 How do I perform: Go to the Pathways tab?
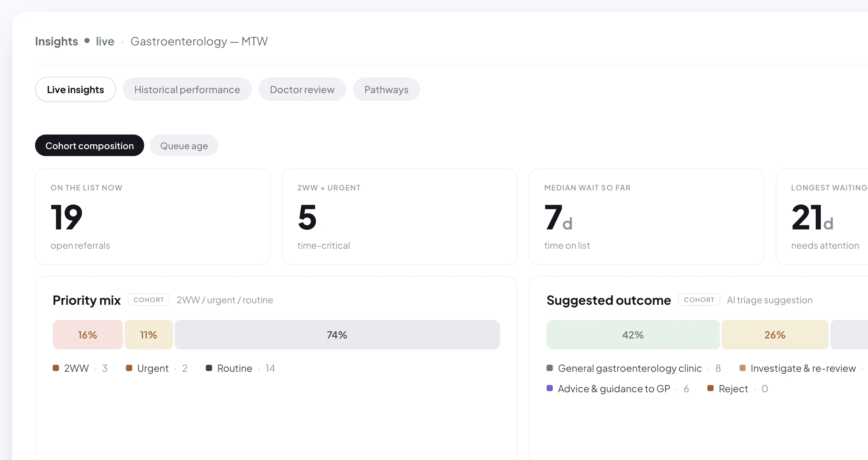[386, 89]
